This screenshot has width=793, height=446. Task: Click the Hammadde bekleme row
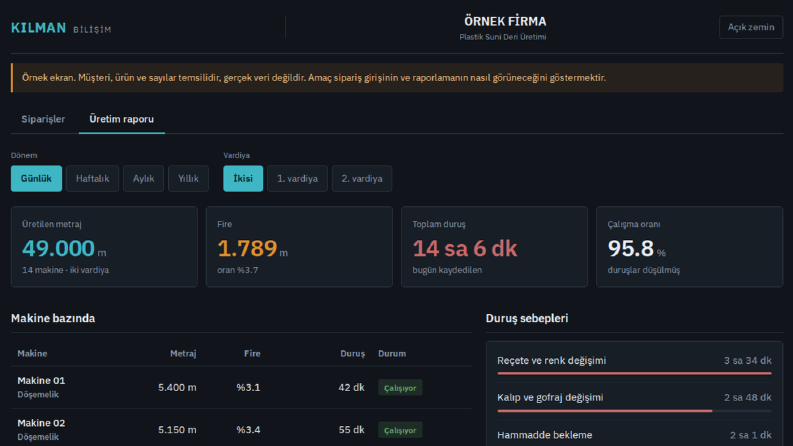pos(634,435)
